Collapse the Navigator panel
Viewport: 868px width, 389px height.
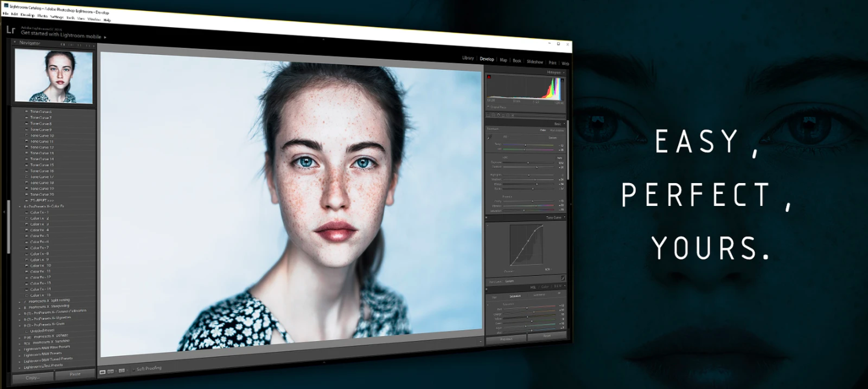[x=15, y=43]
